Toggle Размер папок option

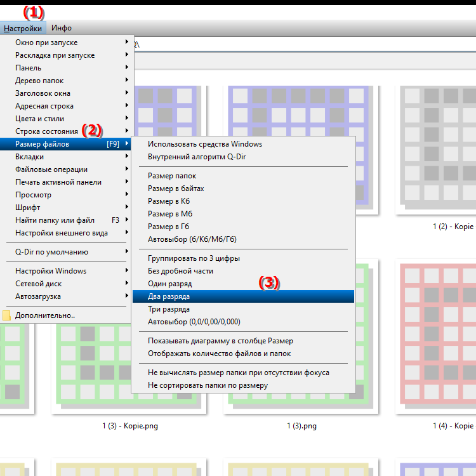point(243,176)
